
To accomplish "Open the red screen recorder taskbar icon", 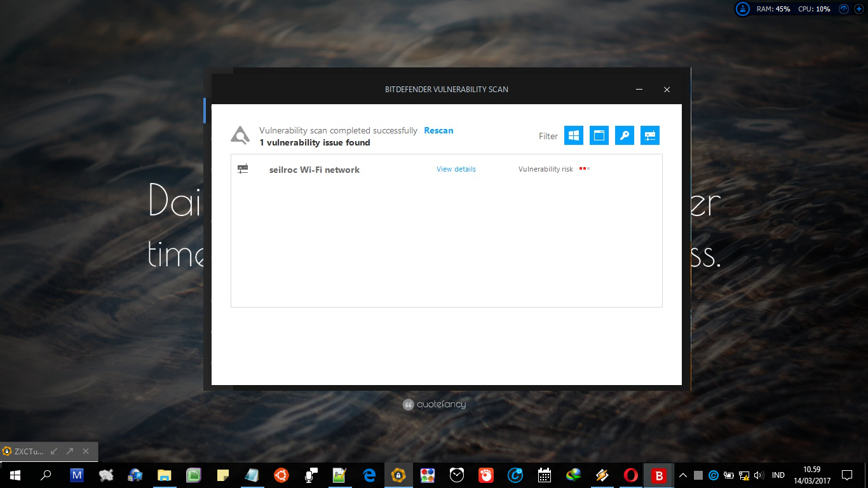I will [x=486, y=475].
